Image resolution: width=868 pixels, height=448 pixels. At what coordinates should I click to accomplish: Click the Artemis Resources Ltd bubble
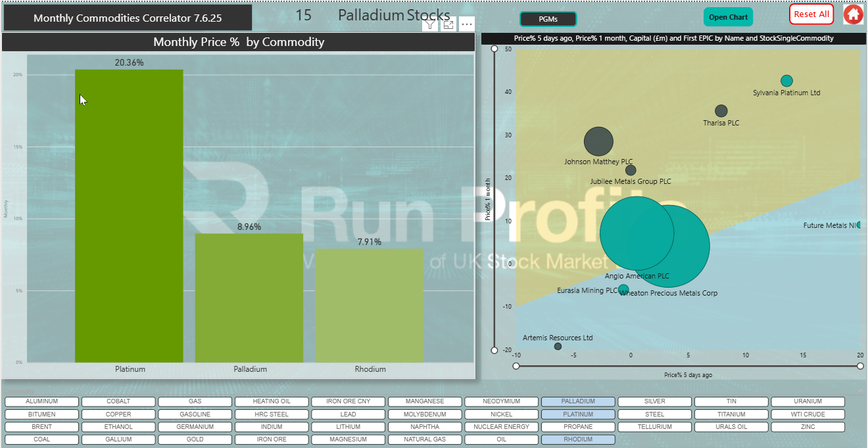point(558,346)
